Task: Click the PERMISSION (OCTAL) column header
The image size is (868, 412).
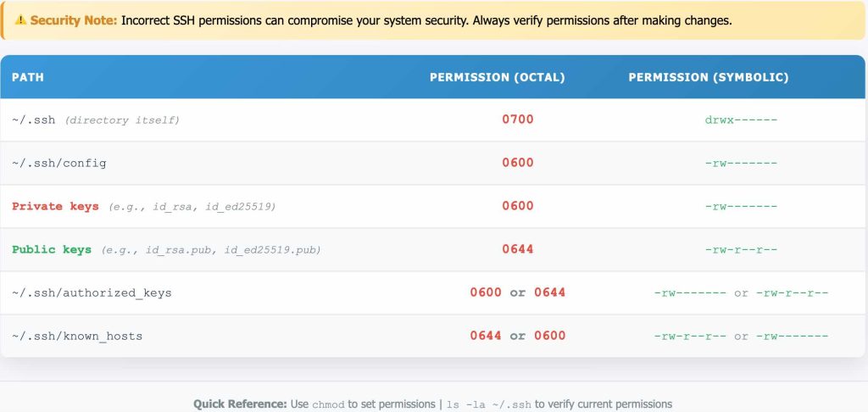Action: (497, 77)
